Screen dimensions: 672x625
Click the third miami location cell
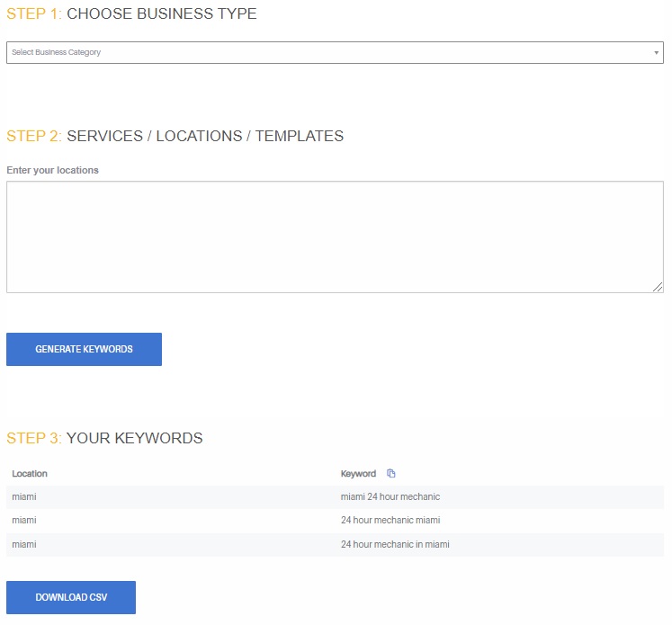(x=24, y=544)
